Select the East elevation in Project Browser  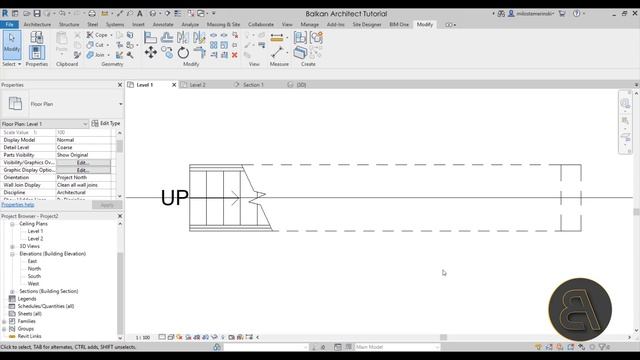(x=32, y=261)
